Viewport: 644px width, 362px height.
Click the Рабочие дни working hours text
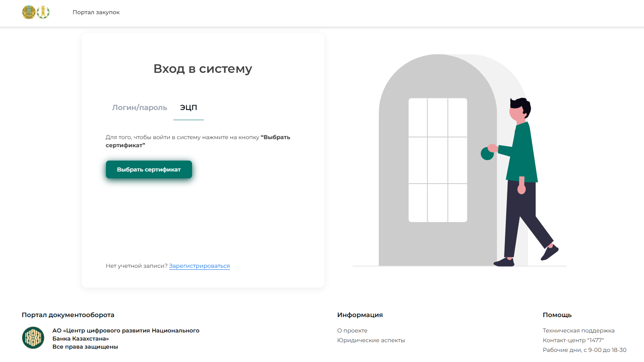click(584, 350)
